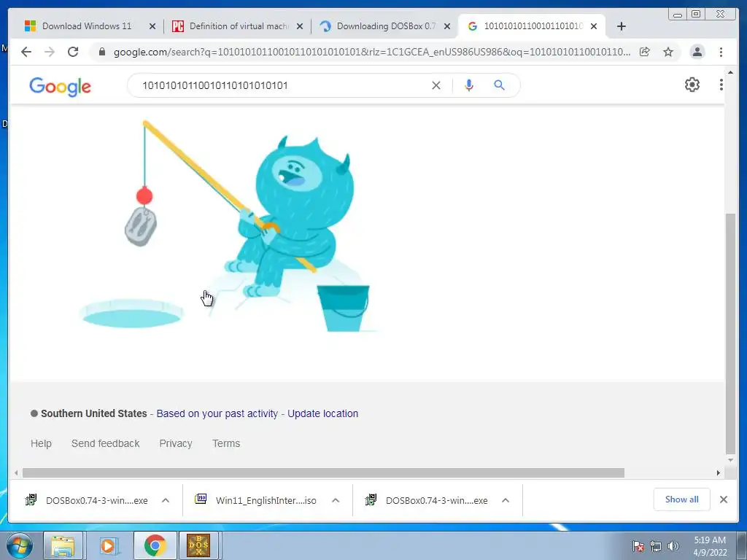Open the Help footer link
Screen dimensions: 747x560
41,443
